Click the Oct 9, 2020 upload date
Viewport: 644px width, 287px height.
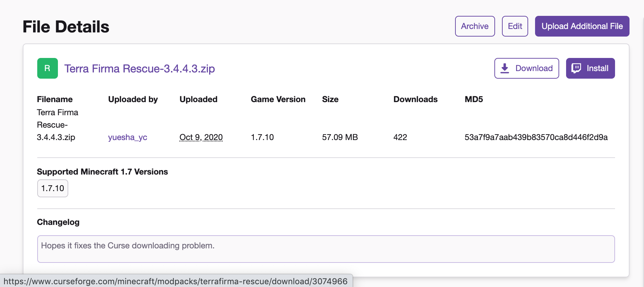(x=201, y=137)
